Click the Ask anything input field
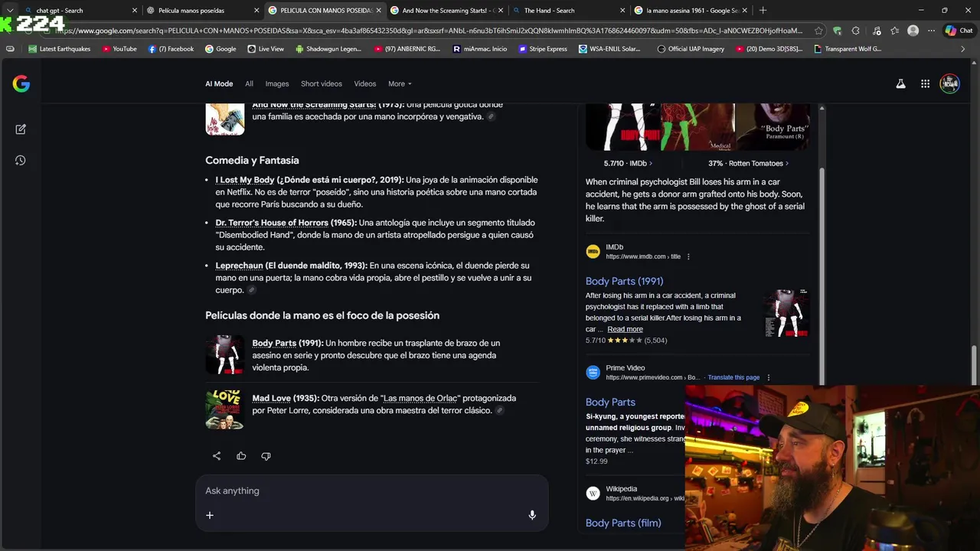The image size is (980, 551). coord(372,491)
